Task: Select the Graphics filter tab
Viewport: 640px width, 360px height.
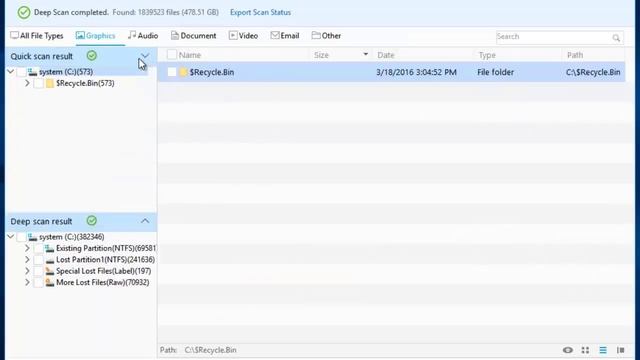Action: coord(96,36)
